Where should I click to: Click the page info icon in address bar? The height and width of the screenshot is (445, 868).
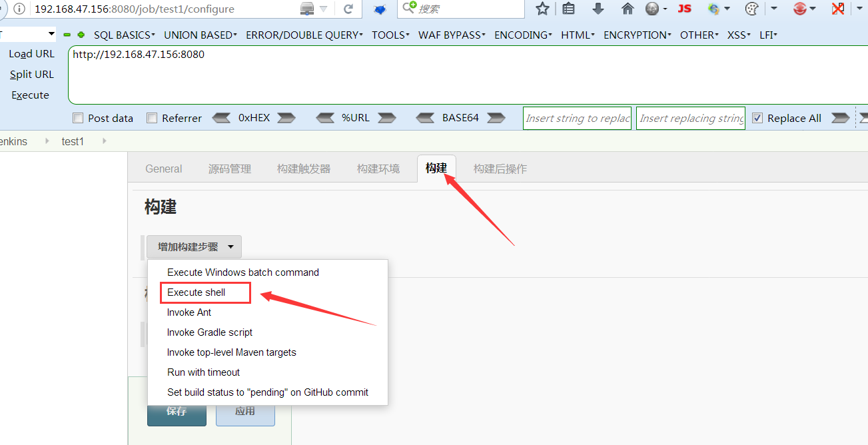click(19, 9)
